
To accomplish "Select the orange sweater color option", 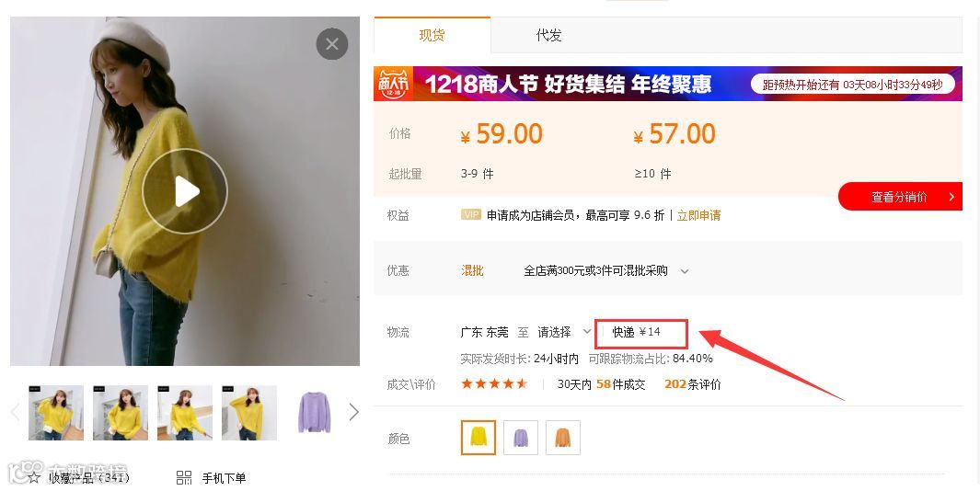I will [562, 438].
